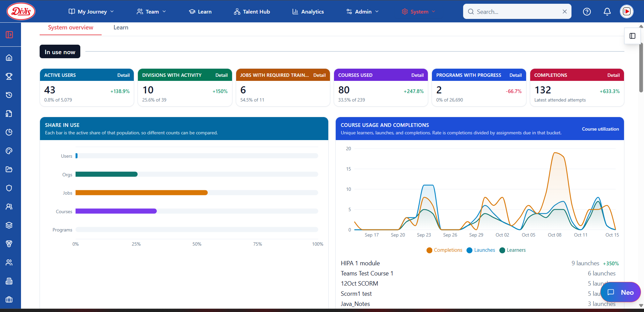Open Analytics

[x=308, y=12]
